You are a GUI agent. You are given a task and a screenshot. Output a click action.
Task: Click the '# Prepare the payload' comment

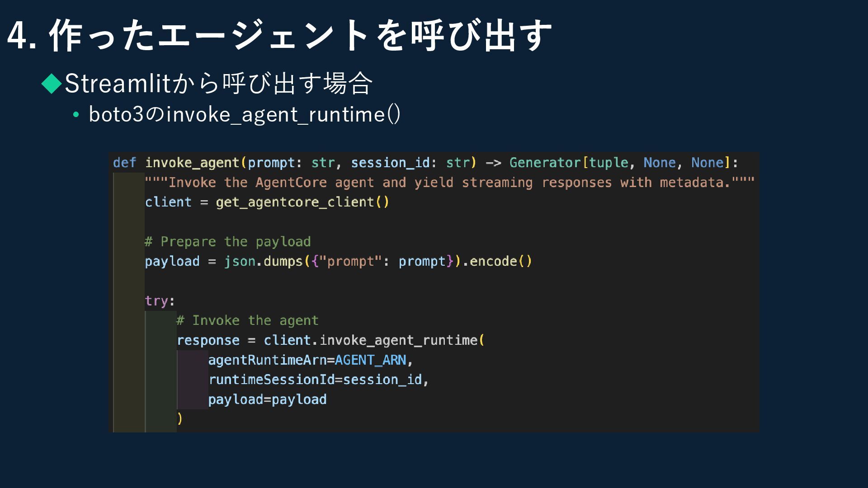[x=228, y=242]
